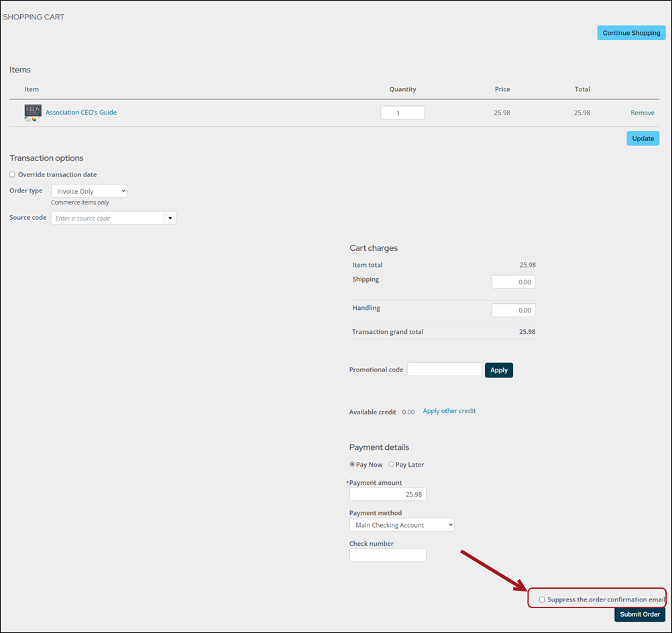Focus the Promotional code field
The width and height of the screenshot is (672, 633).
pyautogui.click(x=445, y=369)
